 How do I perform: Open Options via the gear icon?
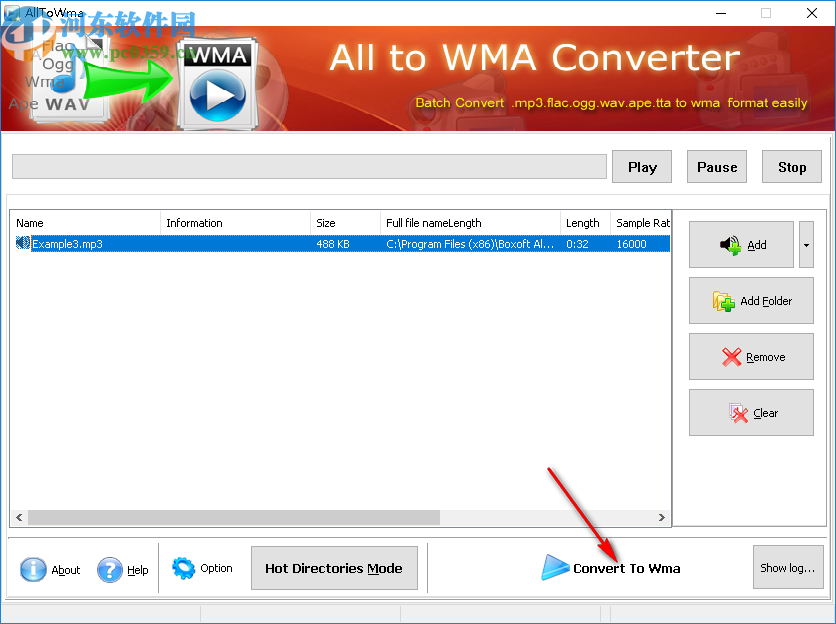[x=184, y=567]
